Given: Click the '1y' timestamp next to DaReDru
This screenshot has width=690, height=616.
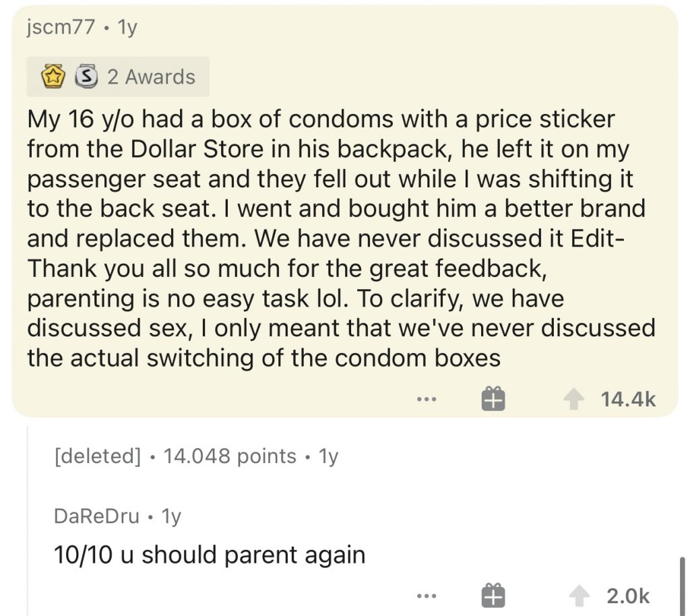Looking at the screenshot, I should tap(171, 517).
